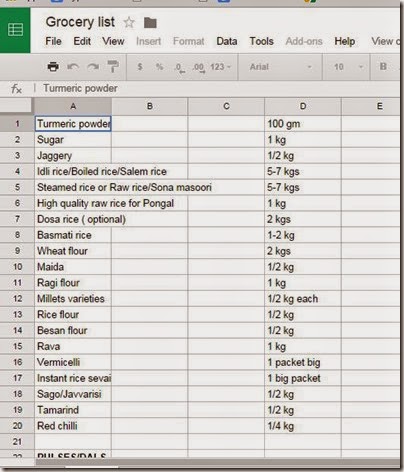Open the Data menu
Screen dimensions: 404x472
[227, 41]
